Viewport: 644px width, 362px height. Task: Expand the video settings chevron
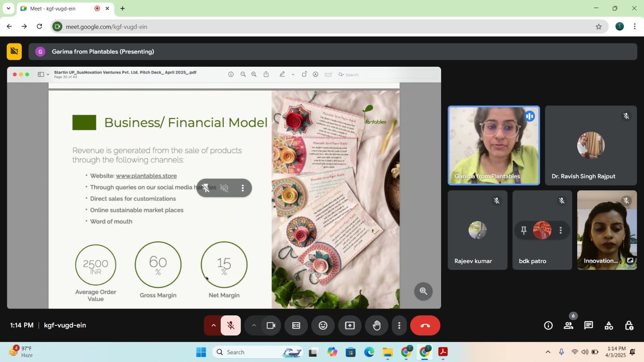pyautogui.click(x=254, y=325)
